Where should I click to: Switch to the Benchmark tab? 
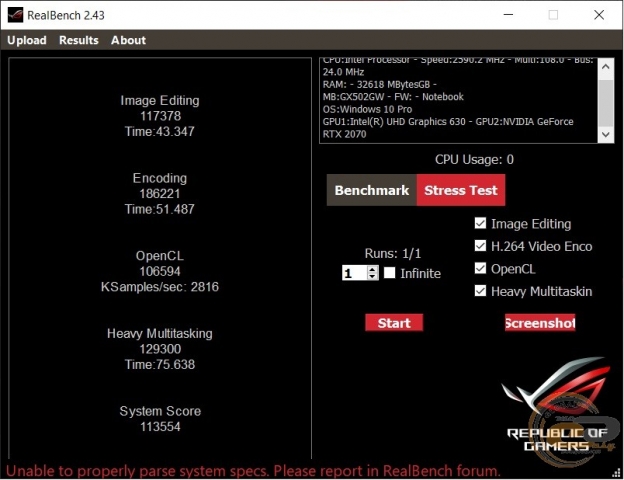372,190
